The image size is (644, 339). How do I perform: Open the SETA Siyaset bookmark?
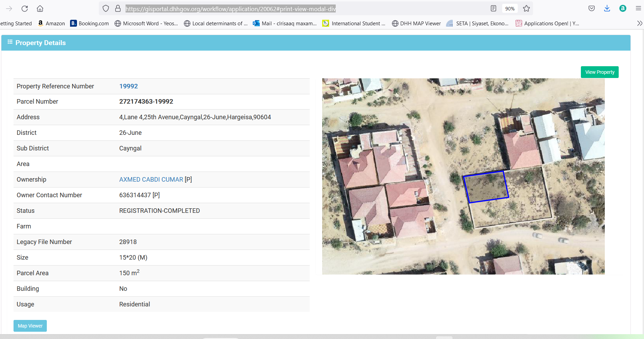click(477, 23)
